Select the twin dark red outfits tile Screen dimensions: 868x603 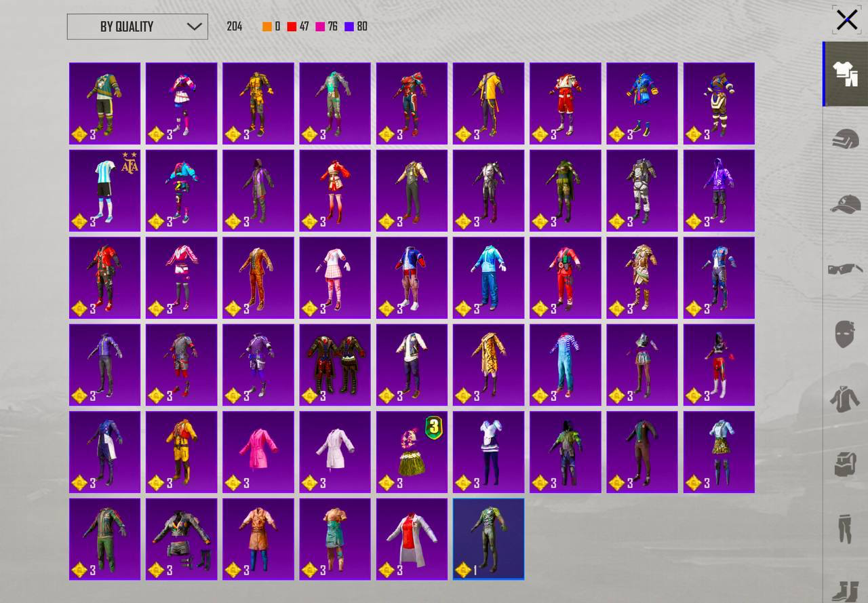tap(335, 365)
